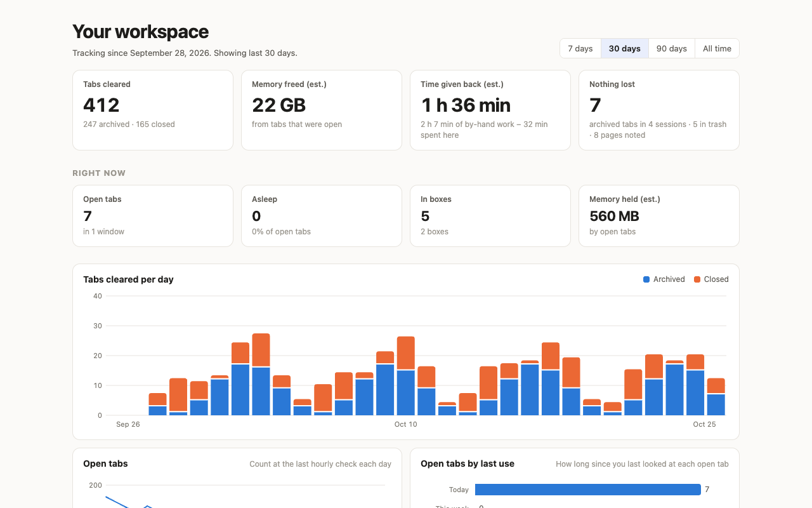Select the 'by open tabs' caption
Image resolution: width=812 pixels, height=508 pixels.
(612, 232)
